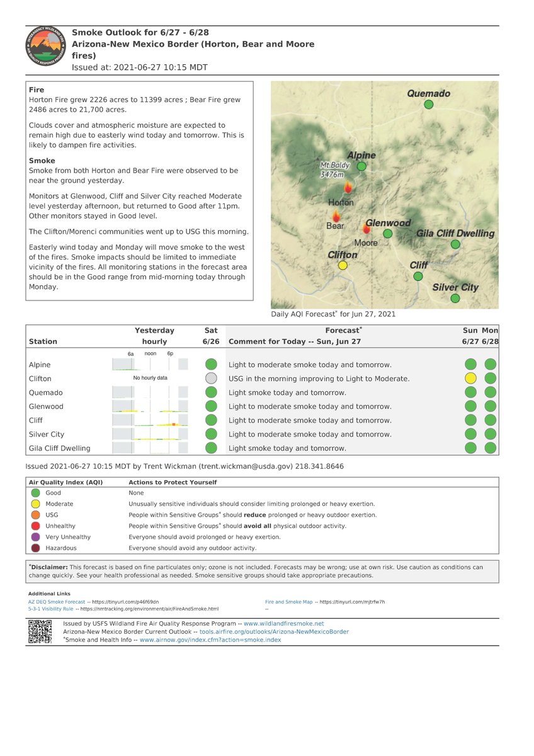Click Clifton's yellow Sun 6/27 forecast circle

click(470, 378)
